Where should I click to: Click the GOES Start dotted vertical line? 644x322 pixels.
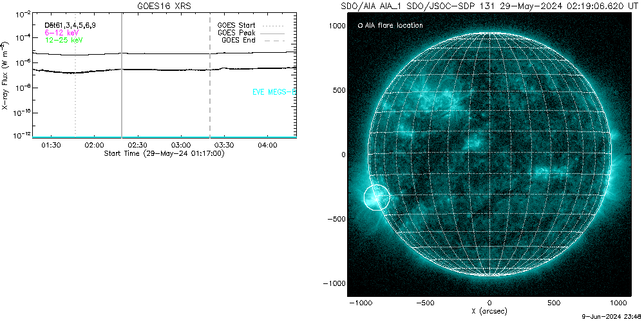(x=75, y=75)
